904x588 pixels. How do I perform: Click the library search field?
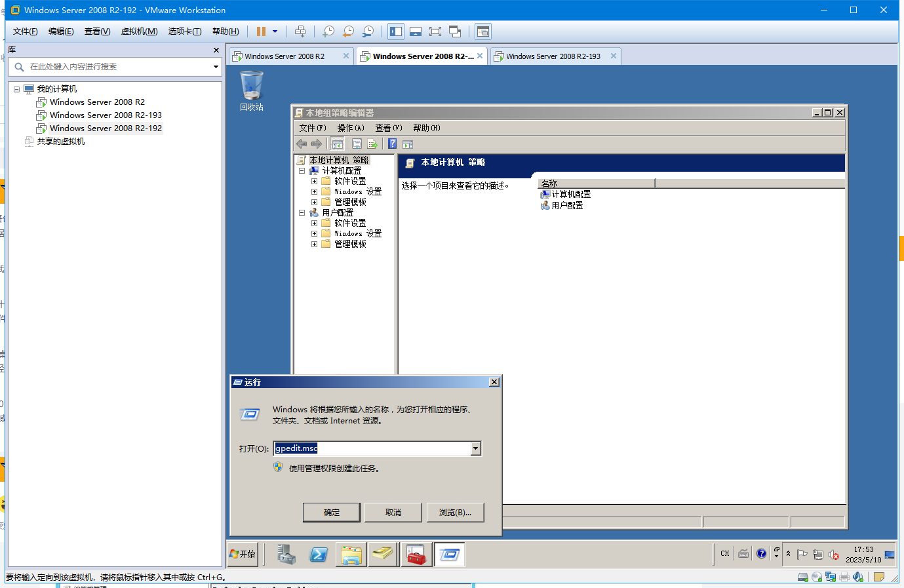[115, 67]
